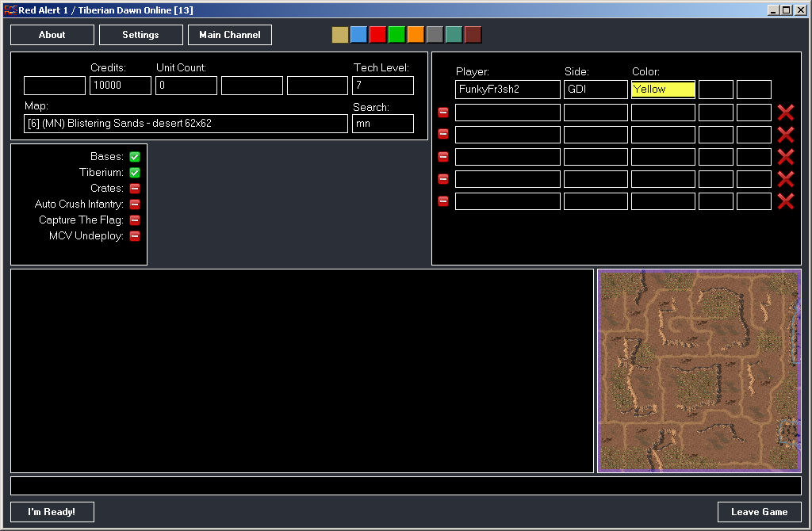Image resolution: width=812 pixels, height=531 pixels.
Task: Click the application icon in the title bar
Action: pos(10,10)
